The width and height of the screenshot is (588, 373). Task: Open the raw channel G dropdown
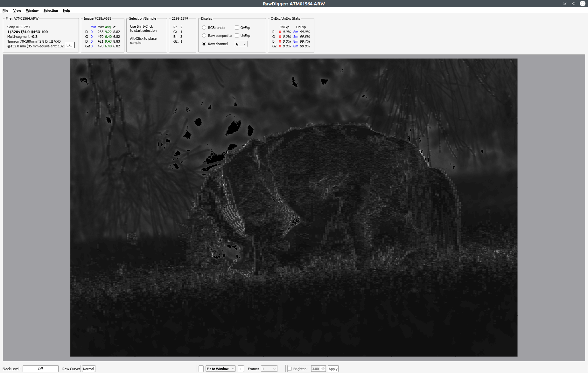point(241,44)
